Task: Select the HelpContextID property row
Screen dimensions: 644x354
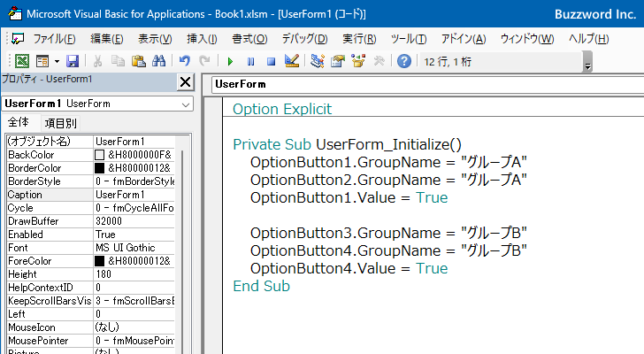Action: [x=91, y=288]
